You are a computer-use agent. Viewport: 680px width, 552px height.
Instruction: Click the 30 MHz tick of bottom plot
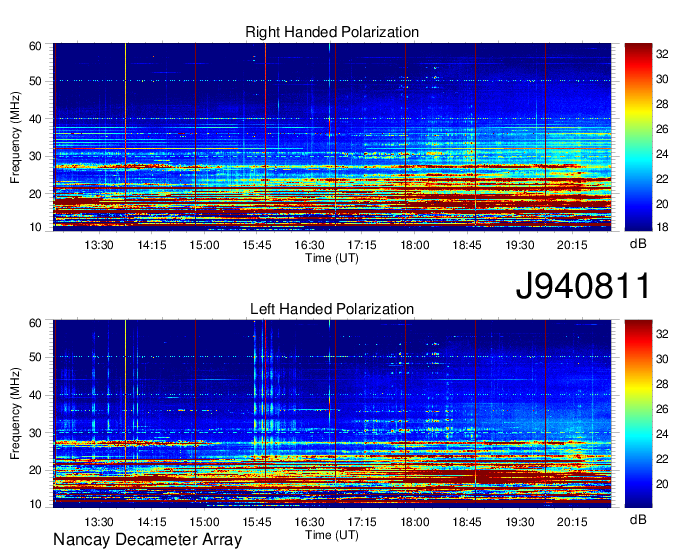(35, 433)
